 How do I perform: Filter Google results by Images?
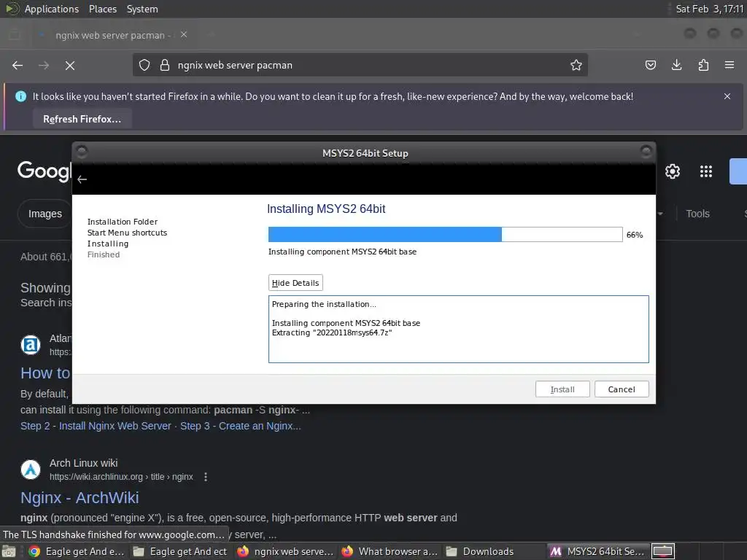point(44,214)
